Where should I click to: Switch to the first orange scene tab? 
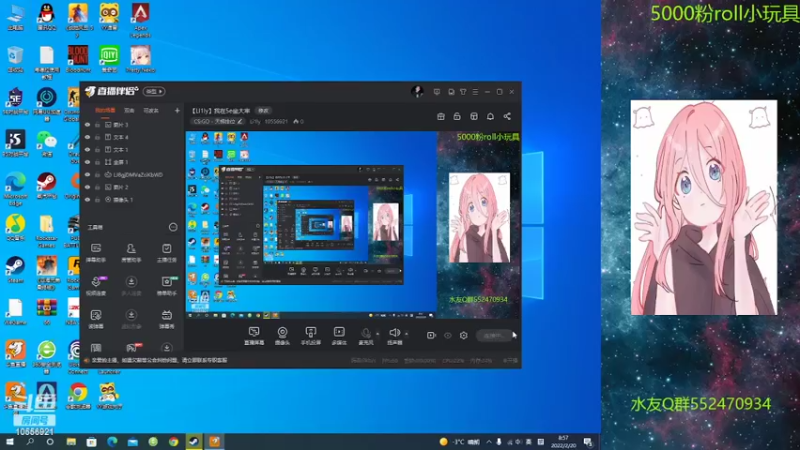[x=105, y=110]
